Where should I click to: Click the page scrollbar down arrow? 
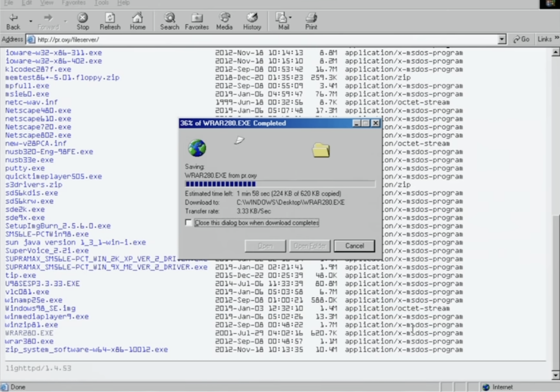coord(556,375)
